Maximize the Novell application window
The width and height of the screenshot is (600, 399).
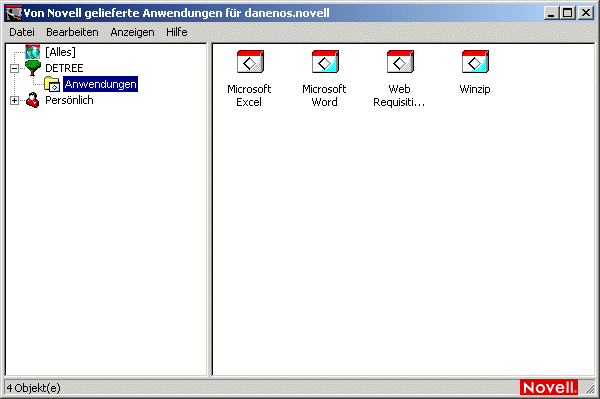point(567,13)
